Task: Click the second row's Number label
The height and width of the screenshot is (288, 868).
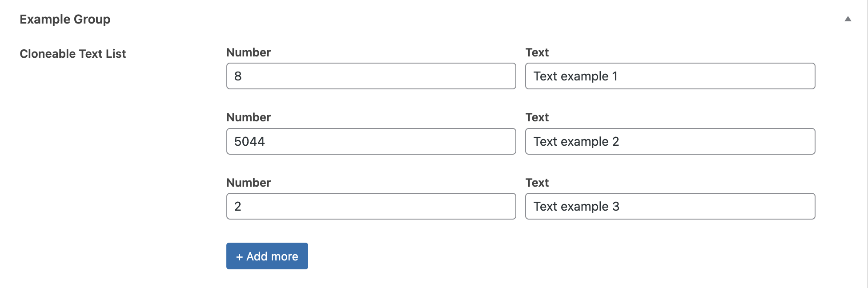Action: point(249,117)
